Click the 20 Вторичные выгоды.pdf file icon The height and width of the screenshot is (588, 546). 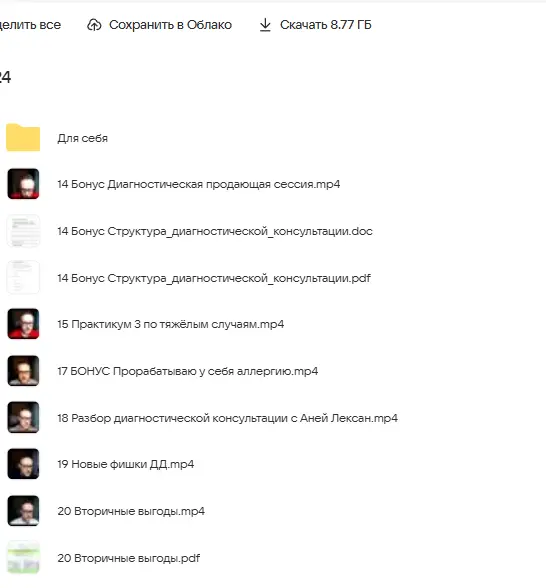point(23,558)
